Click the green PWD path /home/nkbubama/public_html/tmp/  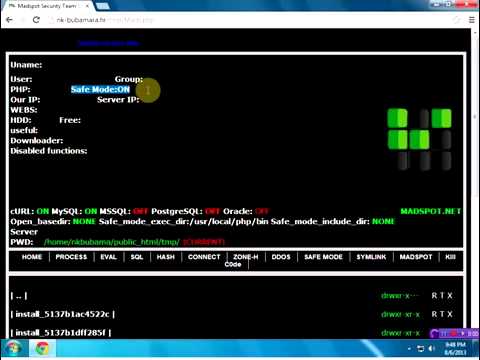coord(112,242)
